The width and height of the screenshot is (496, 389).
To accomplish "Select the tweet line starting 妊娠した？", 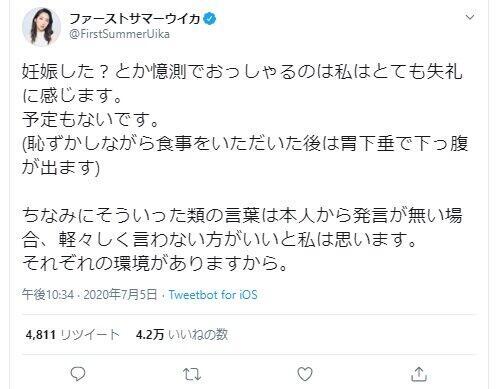I will 242,72.
